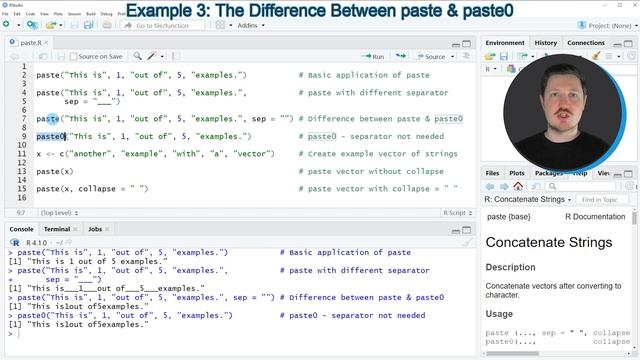
Task: Select the (Top Level) scope selector
Action: 59,213
